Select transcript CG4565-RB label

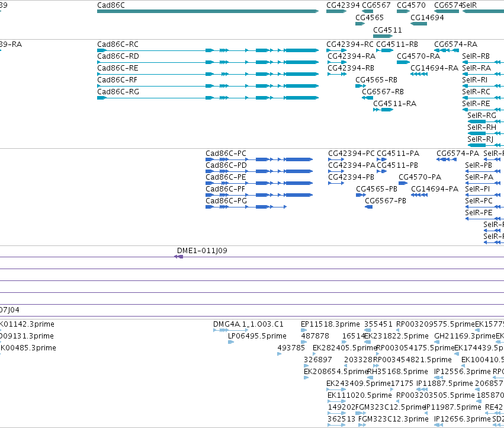click(x=376, y=80)
